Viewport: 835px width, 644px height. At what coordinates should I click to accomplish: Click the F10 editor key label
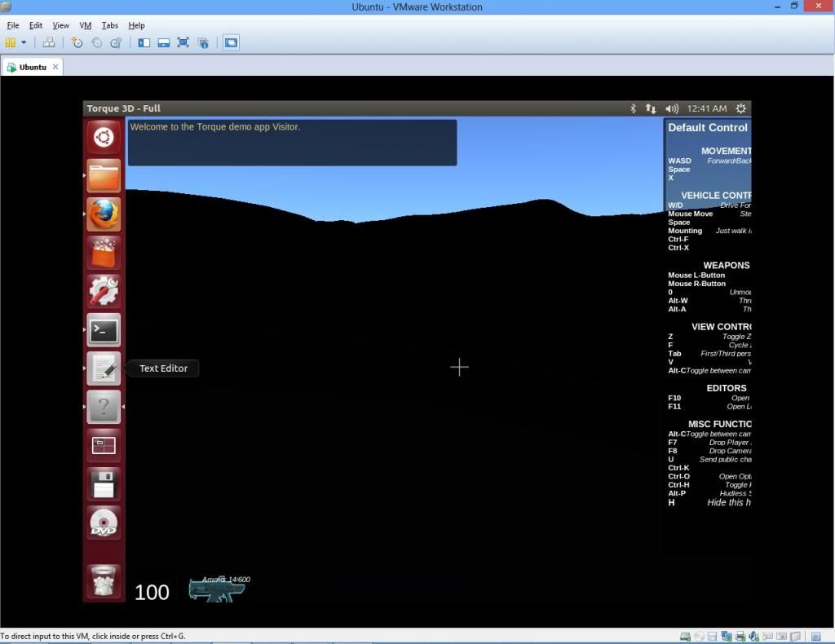674,398
